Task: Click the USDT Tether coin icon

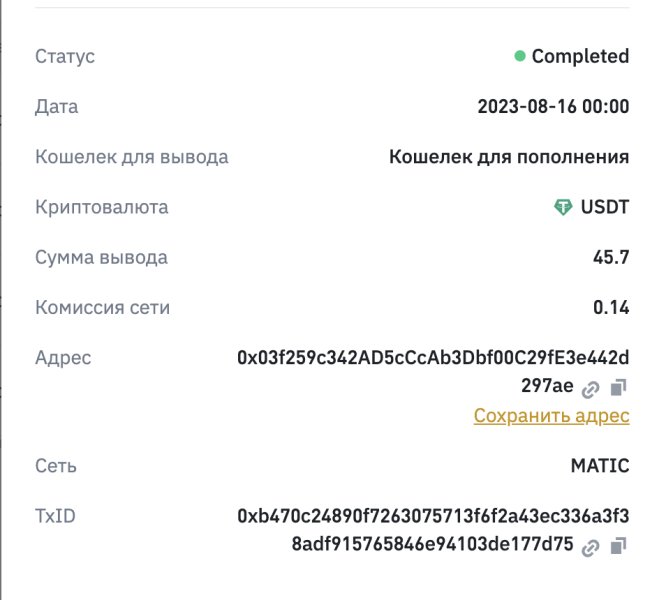Action: tap(563, 208)
